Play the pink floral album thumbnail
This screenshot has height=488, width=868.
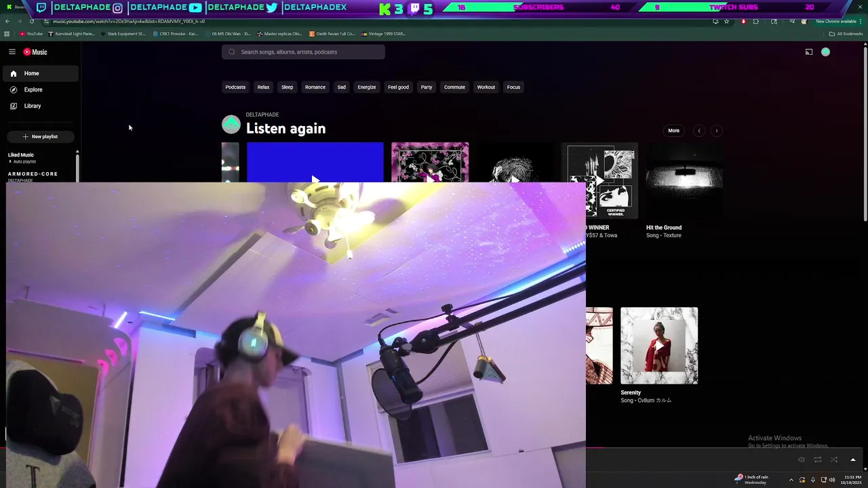430,163
